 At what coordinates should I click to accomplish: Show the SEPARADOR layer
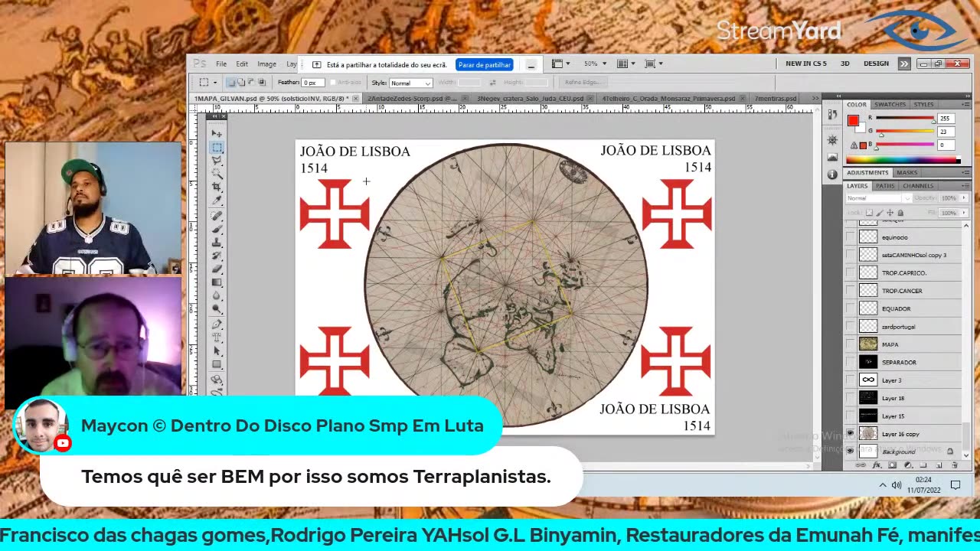(x=850, y=362)
